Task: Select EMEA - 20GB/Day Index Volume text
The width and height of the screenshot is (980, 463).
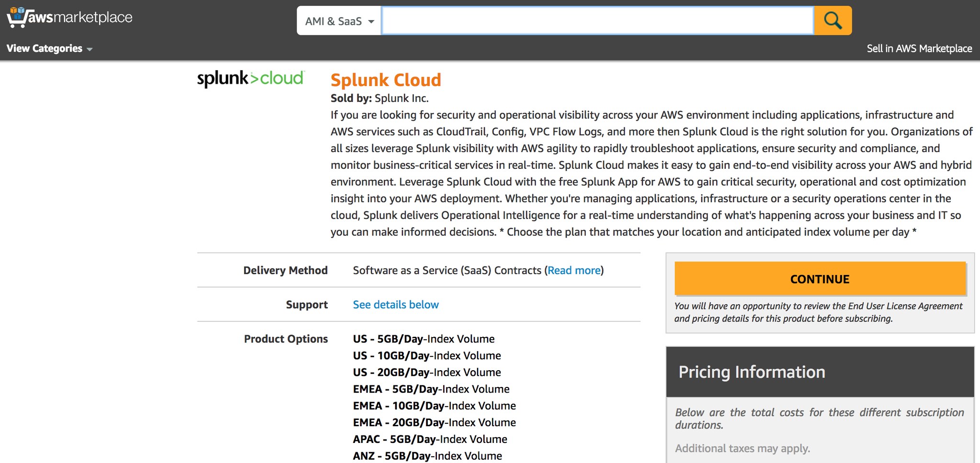Action: click(434, 423)
